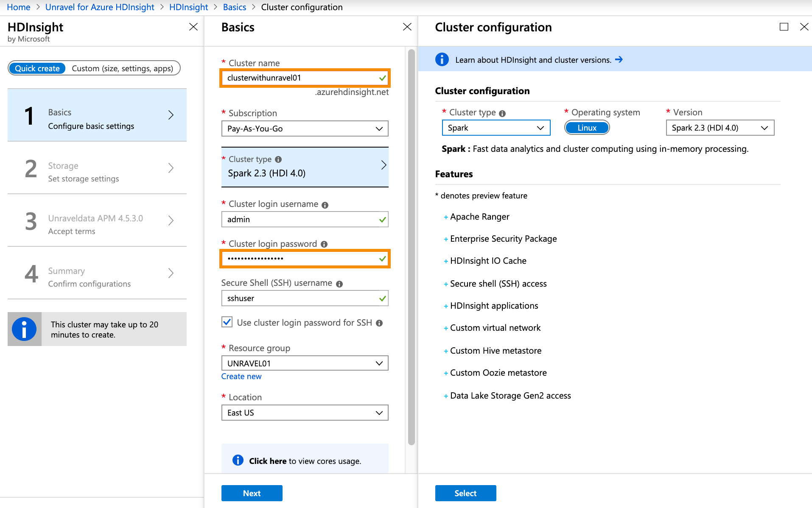Expand Custom Hive metastore plus icon
The width and height of the screenshot is (812, 508).
pyautogui.click(x=446, y=351)
